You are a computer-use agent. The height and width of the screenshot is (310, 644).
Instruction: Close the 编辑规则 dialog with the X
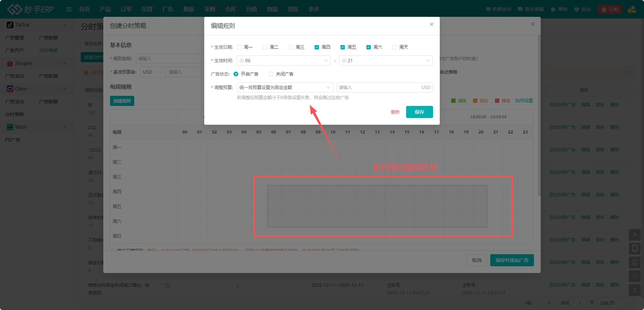pyautogui.click(x=432, y=24)
